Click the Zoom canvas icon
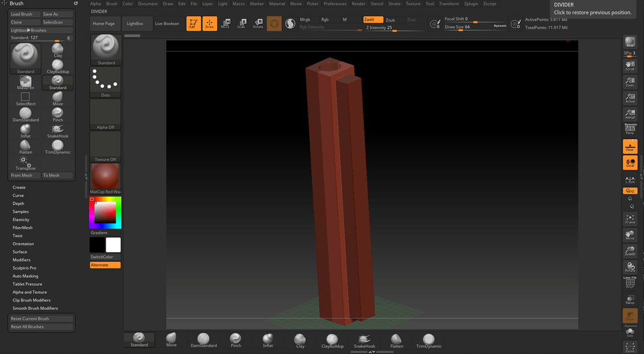This screenshot has width=644, height=354. [x=630, y=82]
